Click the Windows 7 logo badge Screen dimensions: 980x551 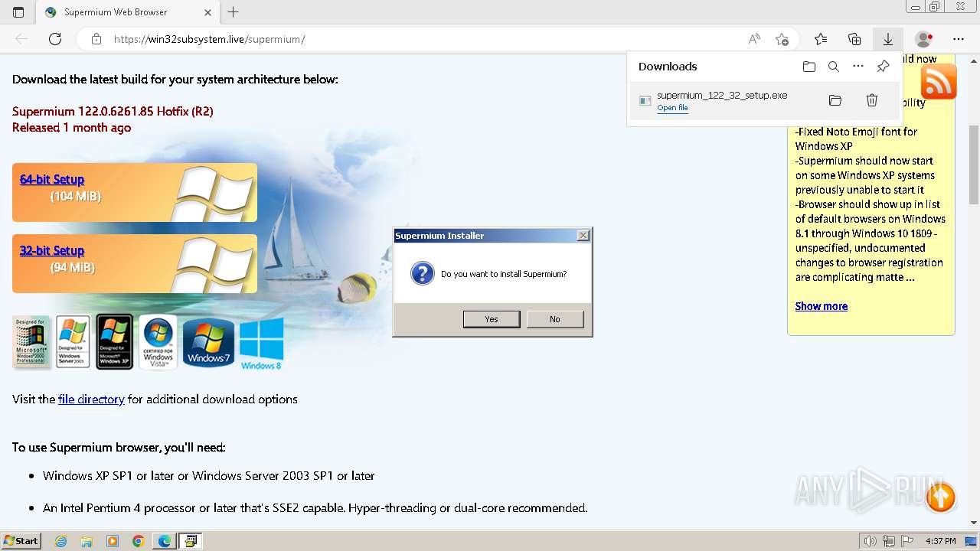(207, 342)
